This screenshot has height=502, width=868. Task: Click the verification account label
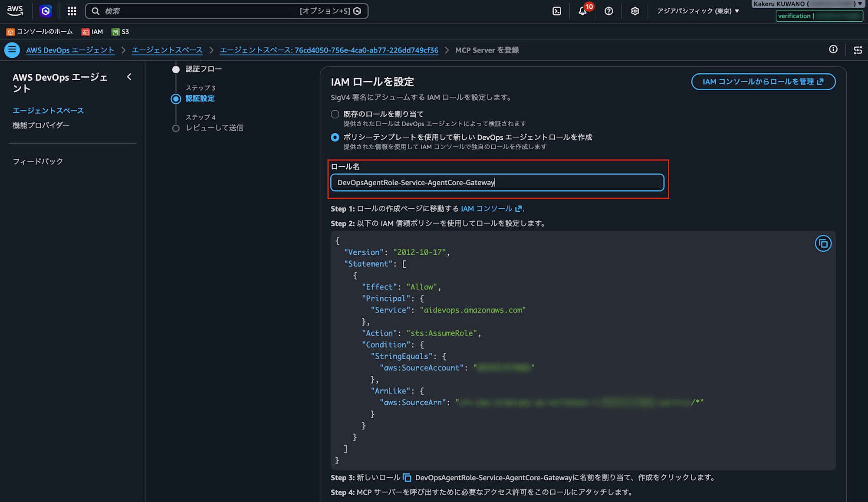coord(819,16)
